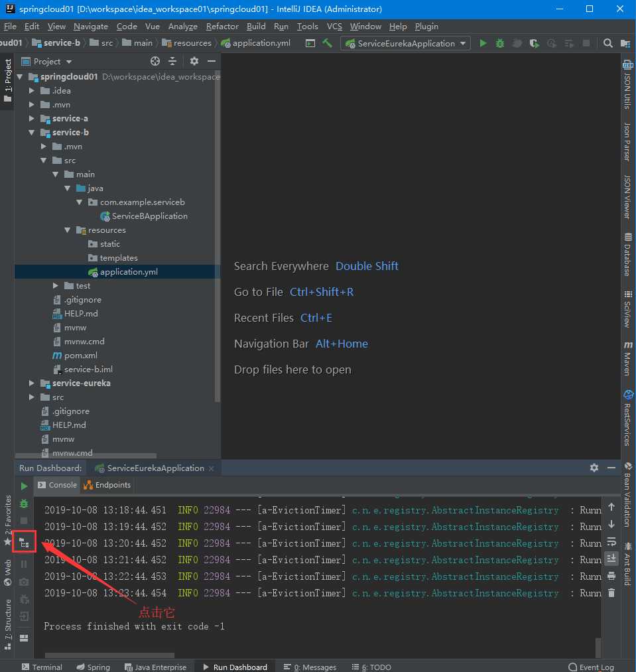636x672 pixels.
Task: Open Project panel settings gear
Action: [x=194, y=61]
